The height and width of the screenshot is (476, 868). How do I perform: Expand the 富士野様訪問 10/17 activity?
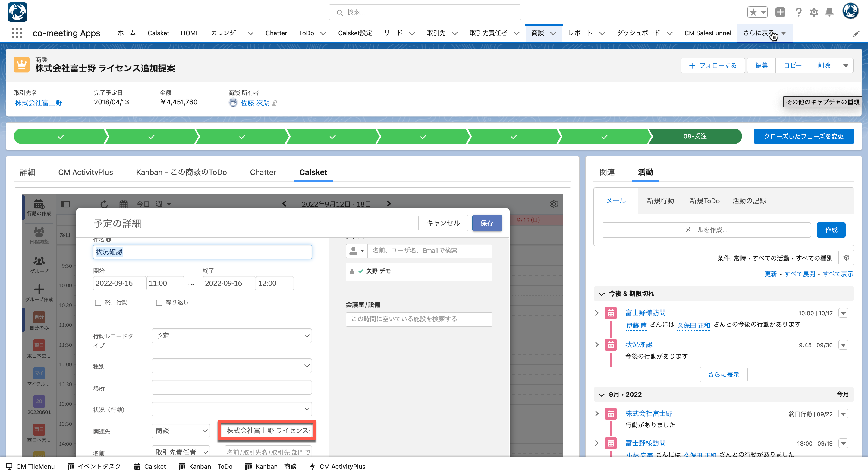click(x=597, y=313)
